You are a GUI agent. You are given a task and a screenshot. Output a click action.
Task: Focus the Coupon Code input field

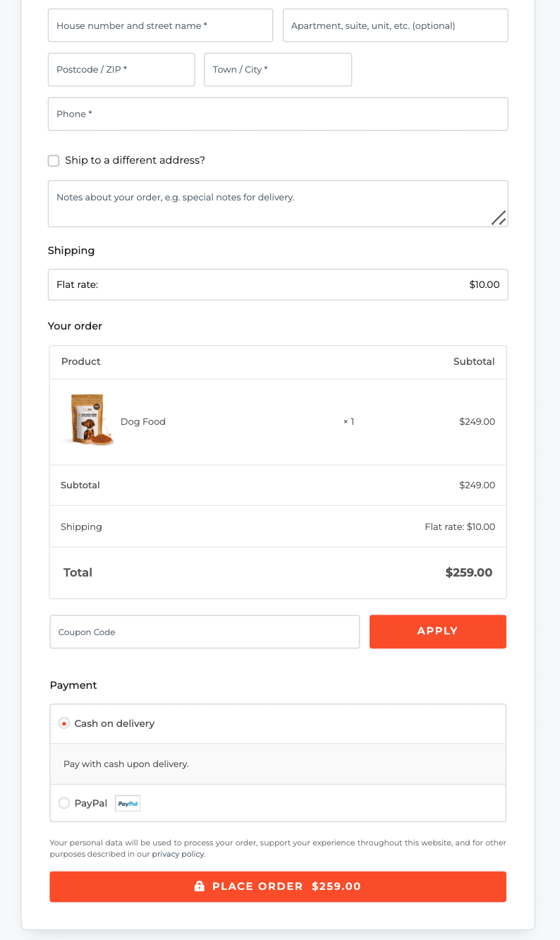point(205,632)
